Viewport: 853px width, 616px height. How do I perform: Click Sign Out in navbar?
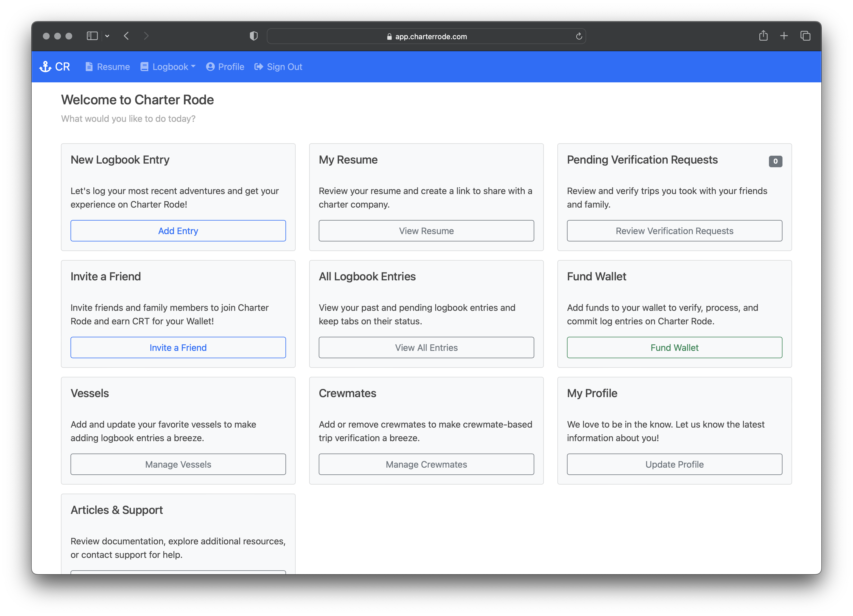[x=278, y=67]
